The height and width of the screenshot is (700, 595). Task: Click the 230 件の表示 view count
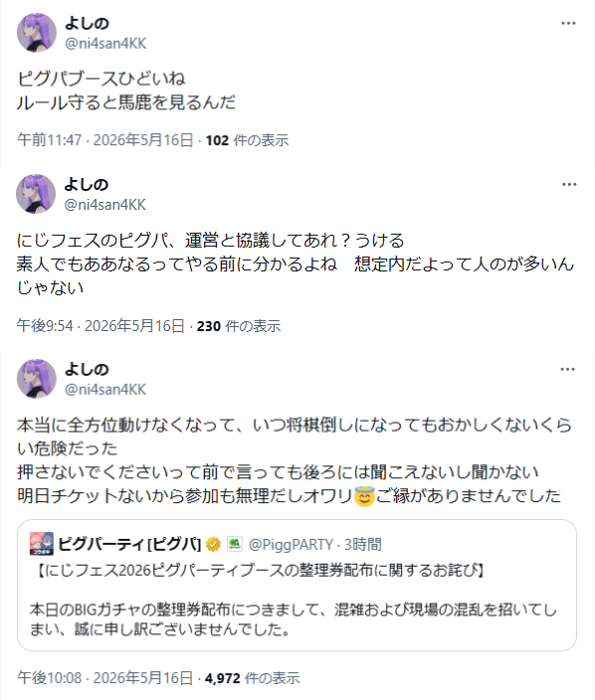pos(239,326)
